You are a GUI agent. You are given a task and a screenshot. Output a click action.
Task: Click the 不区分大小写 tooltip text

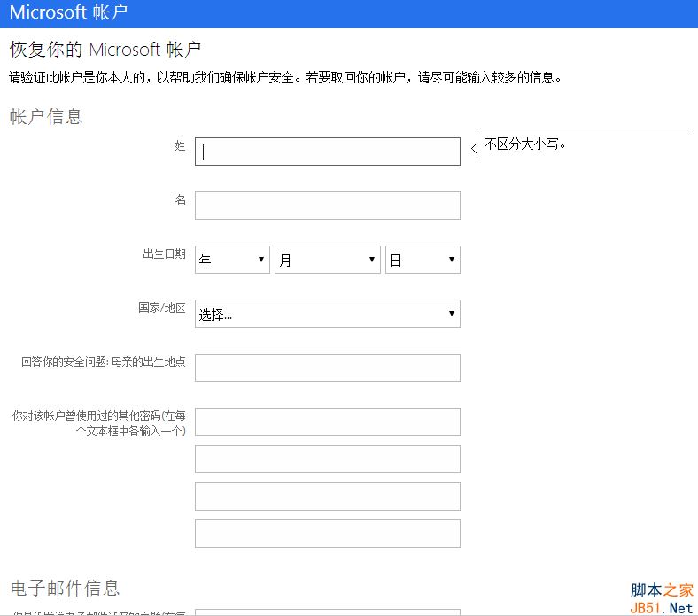point(524,144)
